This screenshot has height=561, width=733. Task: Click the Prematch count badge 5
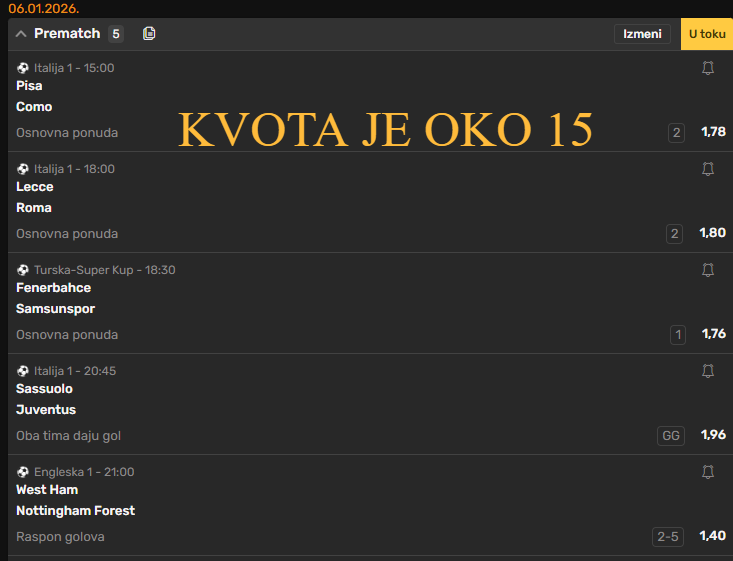(116, 34)
